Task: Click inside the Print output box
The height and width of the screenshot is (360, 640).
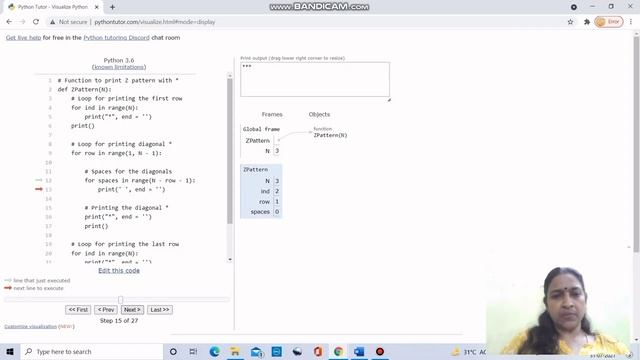Action: pos(315,80)
